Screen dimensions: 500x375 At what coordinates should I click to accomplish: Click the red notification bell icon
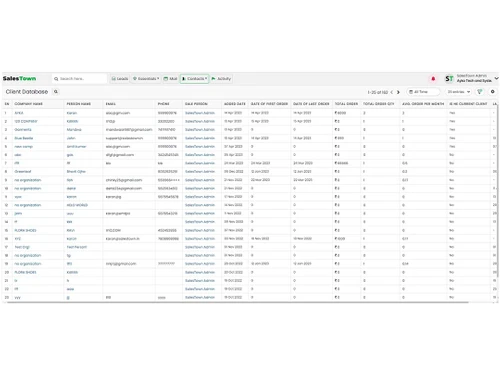(433, 79)
